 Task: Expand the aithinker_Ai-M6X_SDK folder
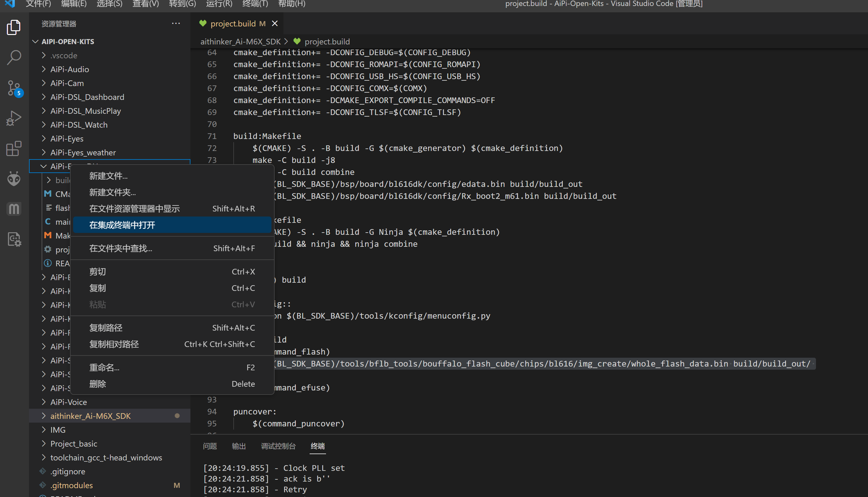point(44,416)
